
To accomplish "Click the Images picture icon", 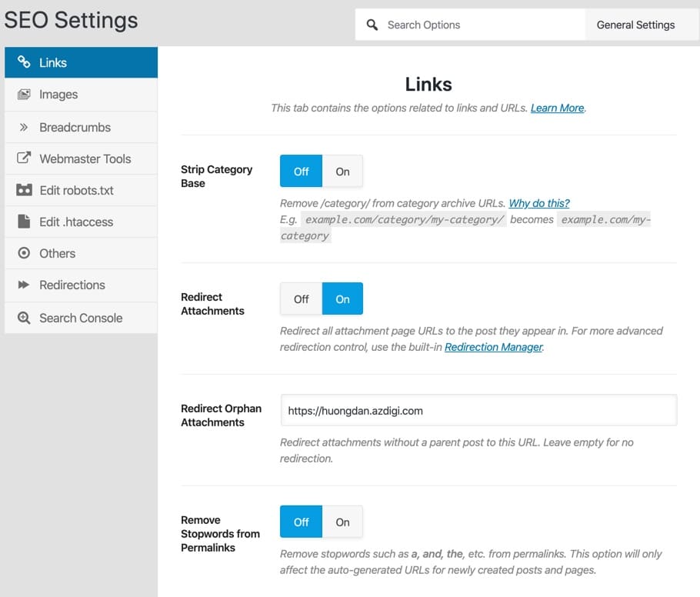I will [24, 94].
